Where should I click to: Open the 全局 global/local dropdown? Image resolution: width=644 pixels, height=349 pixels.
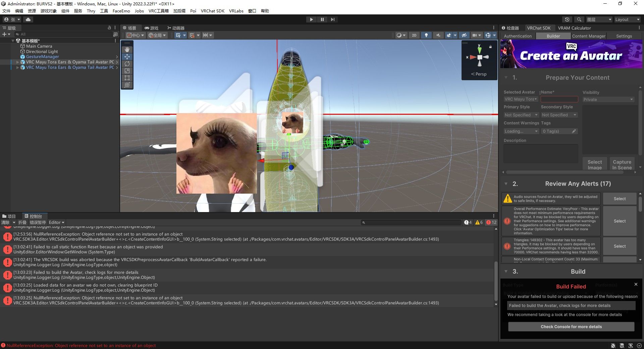click(x=157, y=35)
